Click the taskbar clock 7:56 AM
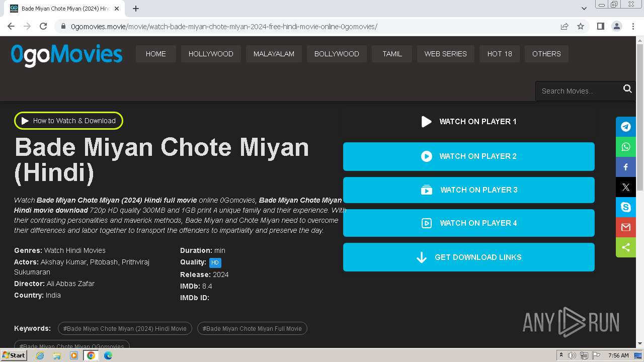The image size is (644, 362). [x=618, y=355]
